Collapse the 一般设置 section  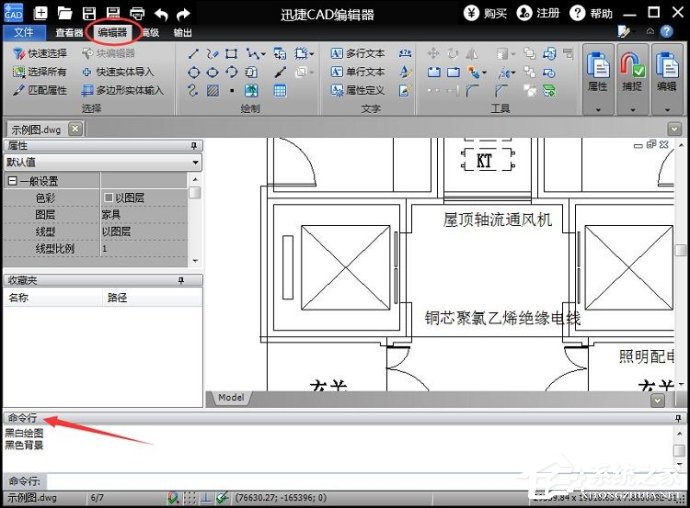12,181
